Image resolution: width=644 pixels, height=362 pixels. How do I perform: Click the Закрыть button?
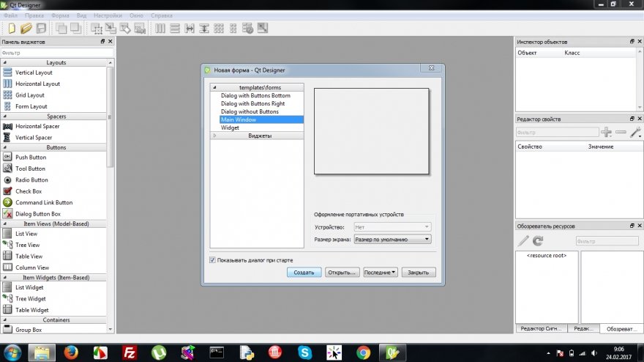418,273
